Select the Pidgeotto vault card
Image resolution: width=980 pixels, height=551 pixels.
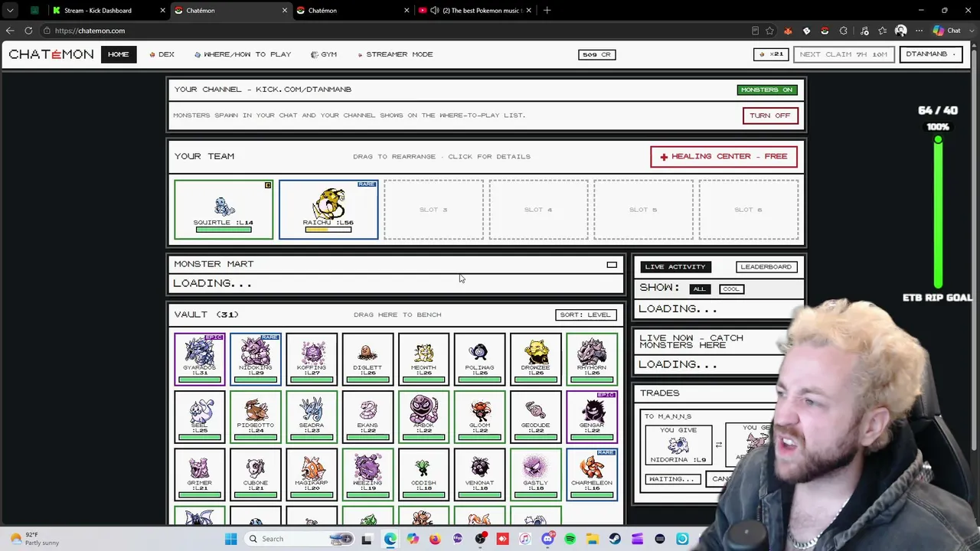(x=256, y=416)
